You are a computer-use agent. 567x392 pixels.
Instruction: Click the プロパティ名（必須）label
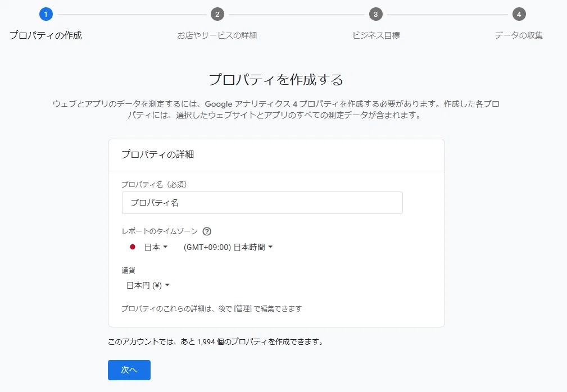(155, 185)
